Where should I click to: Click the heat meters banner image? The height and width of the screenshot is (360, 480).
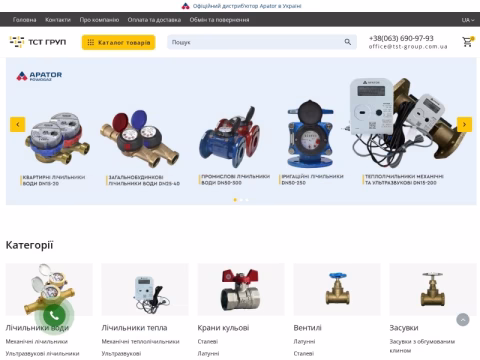click(405, 122)
